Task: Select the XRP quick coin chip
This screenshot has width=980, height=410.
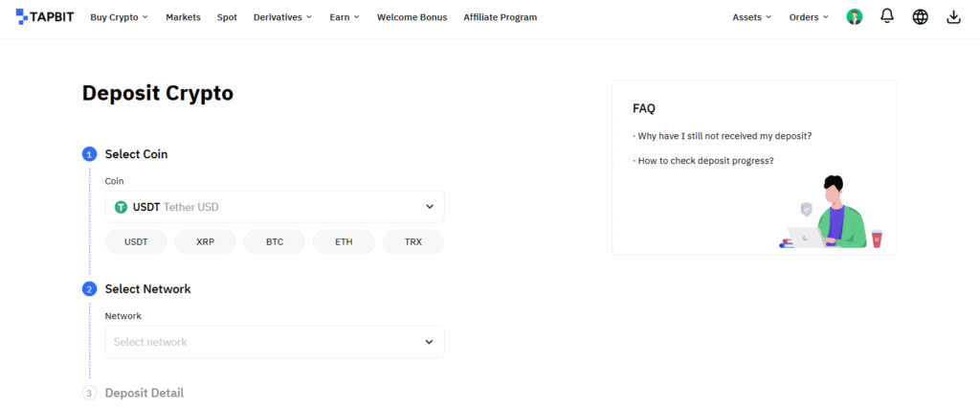Action: point(205,241)
